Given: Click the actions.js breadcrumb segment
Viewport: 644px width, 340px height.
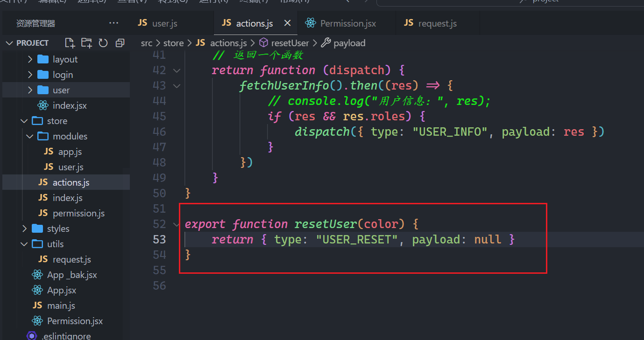Looking at the screenshot, I should click(228, 43).
